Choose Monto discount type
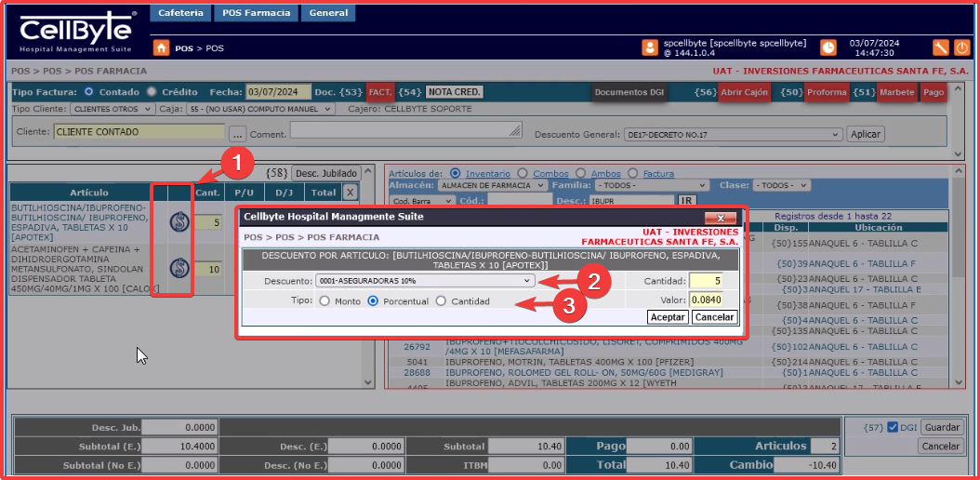Viewport: 980px width, 480px height. coord(324,300)
